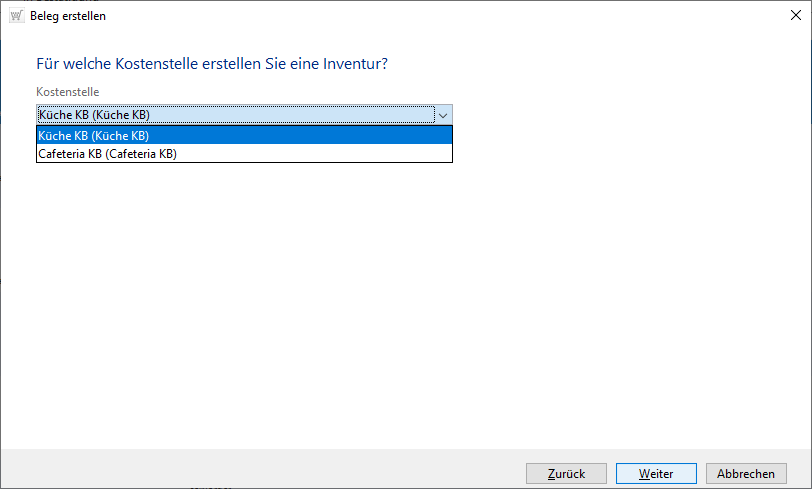Click the dropdown chevron of Kostenstelle combo box
Screen dimensions: 812x489
click(x=444, y=115)
